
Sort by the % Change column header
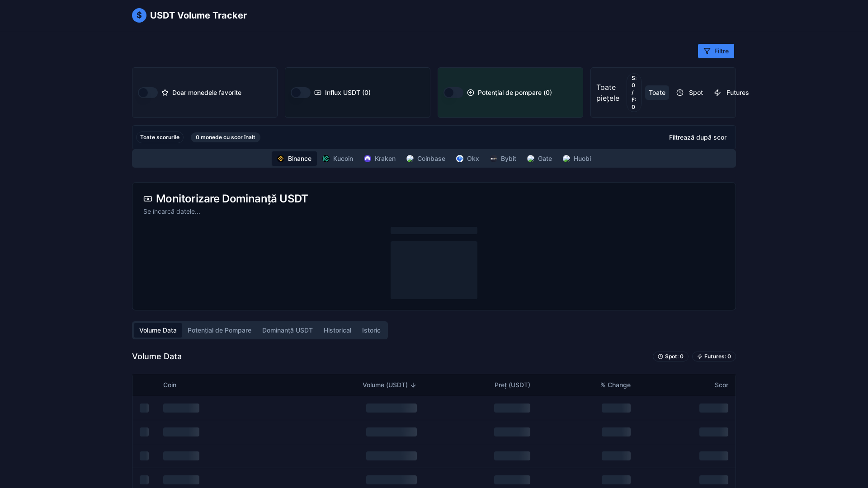615,385
